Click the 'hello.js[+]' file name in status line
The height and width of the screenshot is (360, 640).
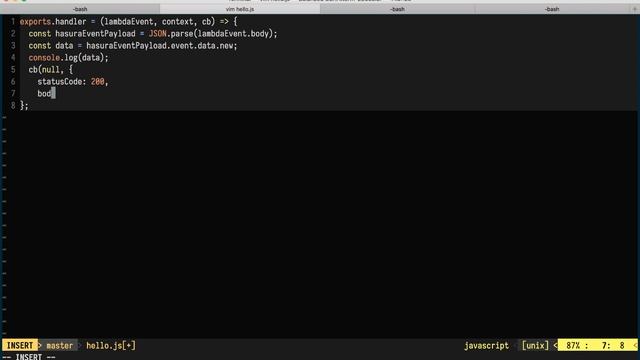[111, 346]
